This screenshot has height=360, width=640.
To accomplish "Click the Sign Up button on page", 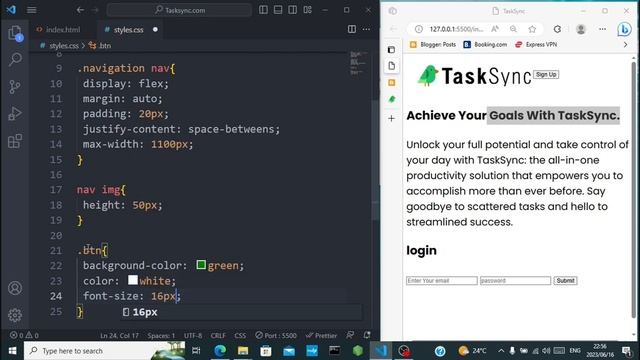I will pos(546,75).
